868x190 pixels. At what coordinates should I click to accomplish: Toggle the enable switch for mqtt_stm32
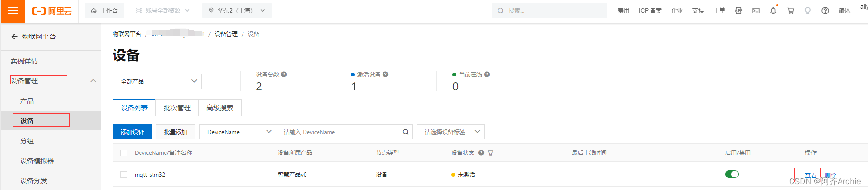[732, 174]
